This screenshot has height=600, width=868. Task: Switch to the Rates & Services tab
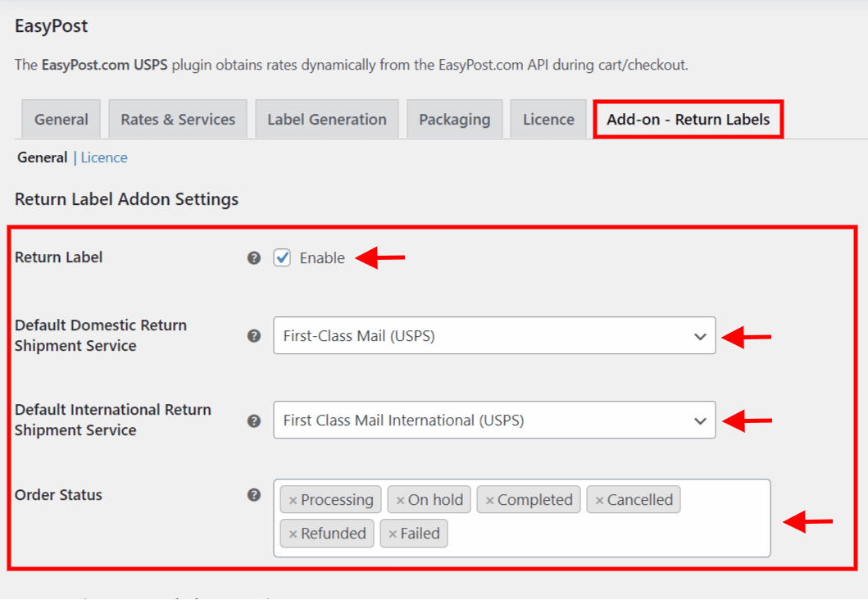coord(178,120)
